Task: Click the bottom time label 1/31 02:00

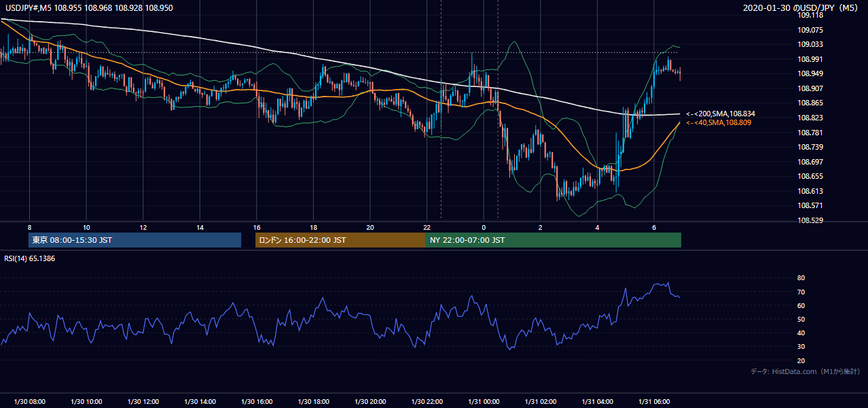Action: [x=541, y=402]
